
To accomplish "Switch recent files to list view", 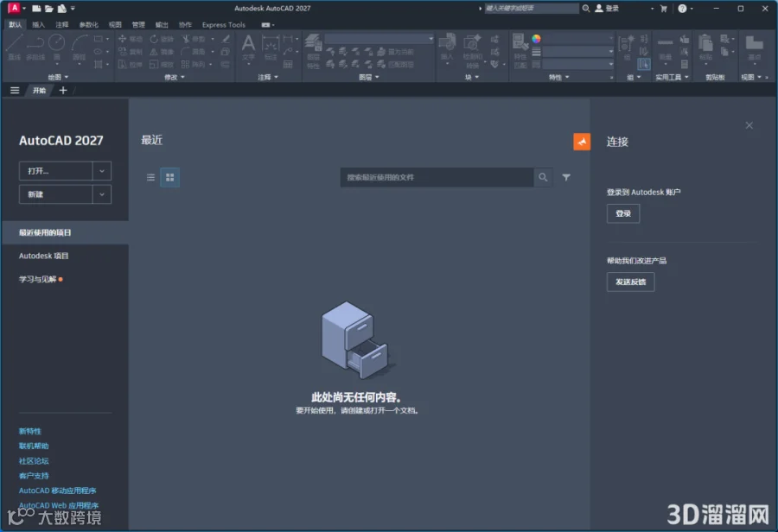I will pos(150,177).
